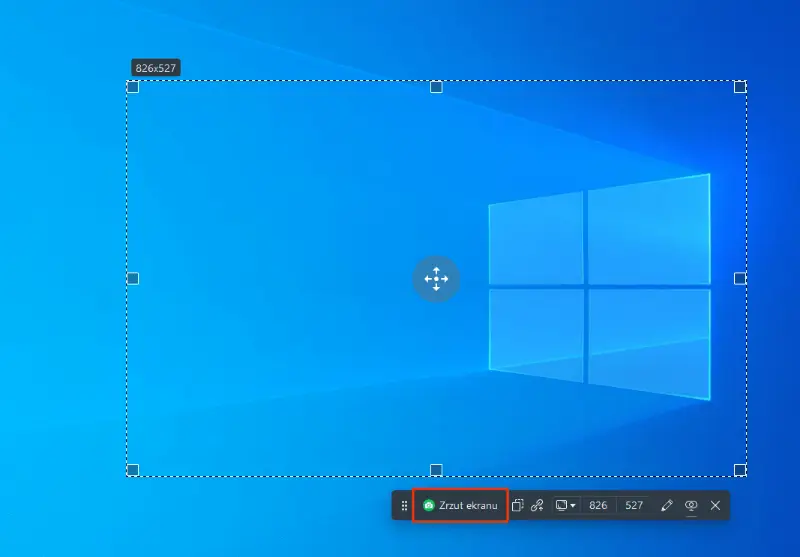The width and height of the screenshot is (800, 557).
Task: Click the top-left selection resize handle
Action: coord(133,87)
